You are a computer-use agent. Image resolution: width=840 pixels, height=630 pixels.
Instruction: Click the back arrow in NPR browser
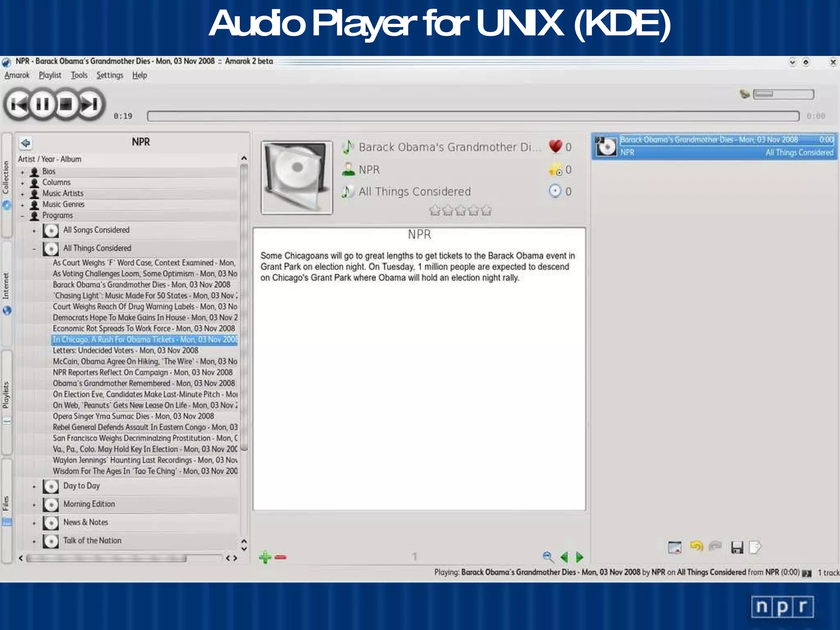click(25, 143)
